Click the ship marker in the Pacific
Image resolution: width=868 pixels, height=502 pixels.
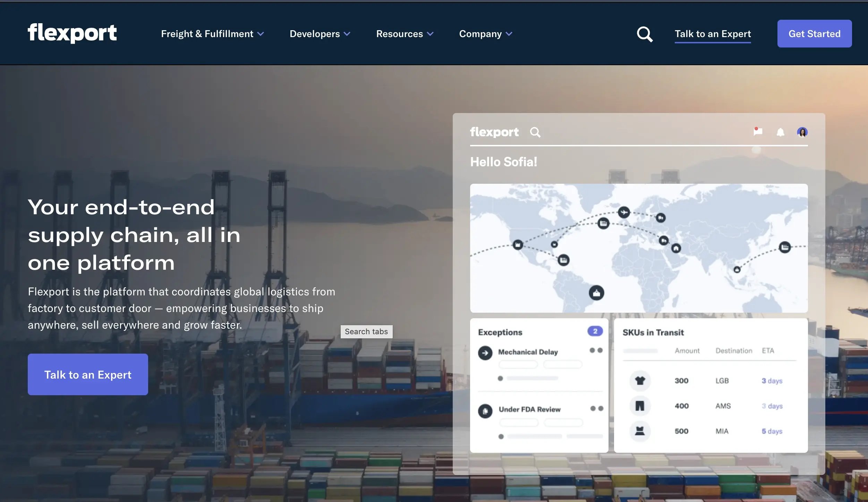[x=785, y=247]
